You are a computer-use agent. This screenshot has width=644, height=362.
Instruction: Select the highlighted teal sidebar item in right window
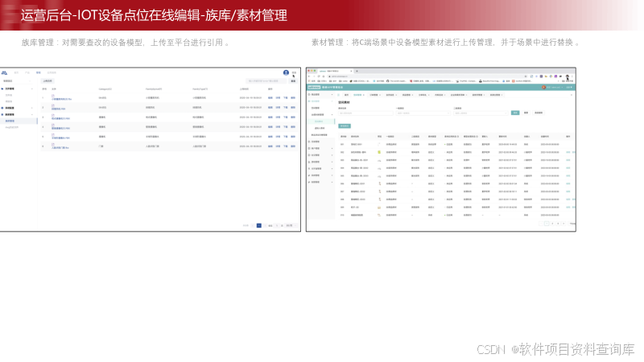(321, 121)
